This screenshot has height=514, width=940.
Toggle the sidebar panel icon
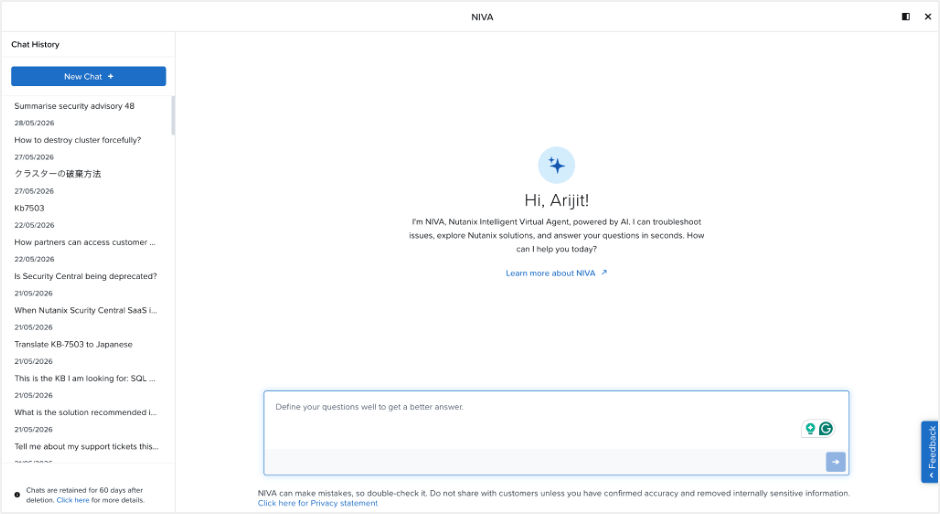click(906, 17)
